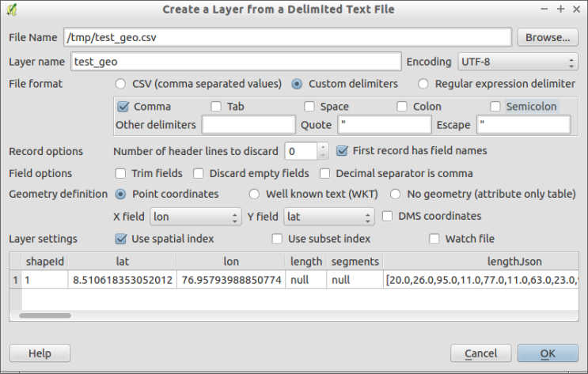Screen dimensions: 588x374
Task: Open the Y field dropdown showing lat
Action: (329, 217)
